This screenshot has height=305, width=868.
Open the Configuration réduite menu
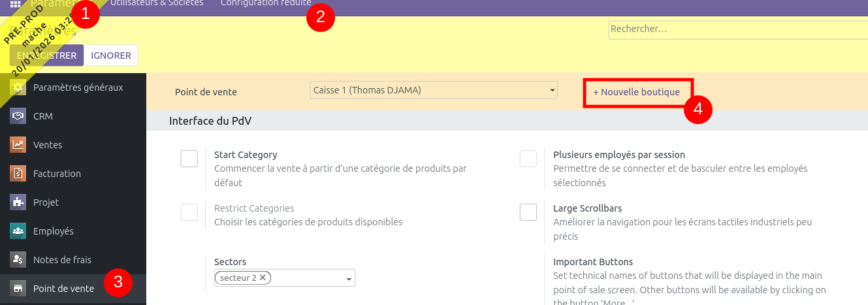pos(265,4)
